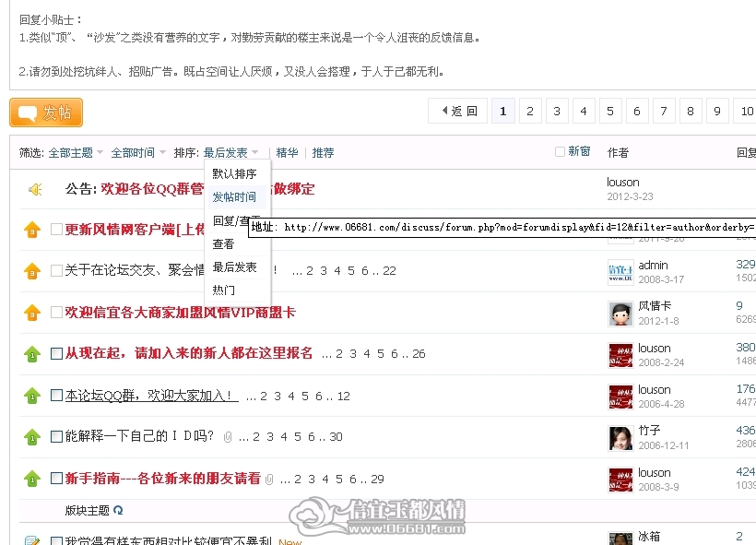Screen dimensions: 756x545
Task: Open 竹子's avatar picture
Action: tap(620, 438)
